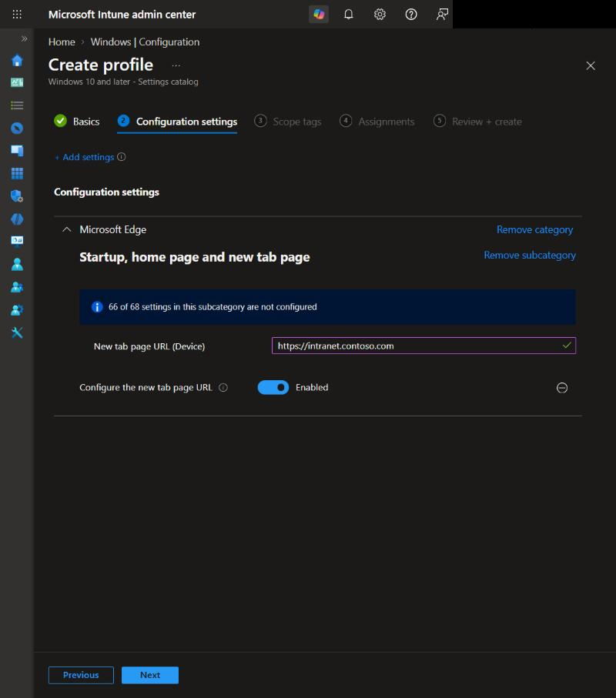The width and height of the screenshot is (616, 698).
Task: Toggle Configure the new tab page URL
Action: click(x=273, y=387)
